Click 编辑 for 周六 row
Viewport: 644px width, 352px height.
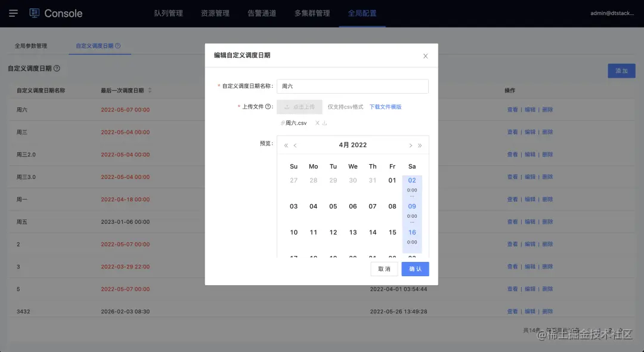click(530, 110)
